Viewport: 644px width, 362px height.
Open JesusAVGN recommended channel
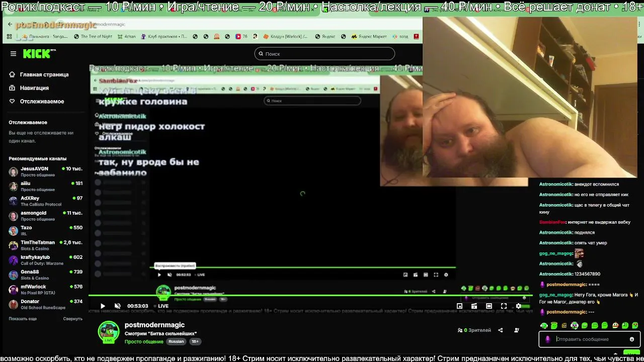tap(45, 171)
